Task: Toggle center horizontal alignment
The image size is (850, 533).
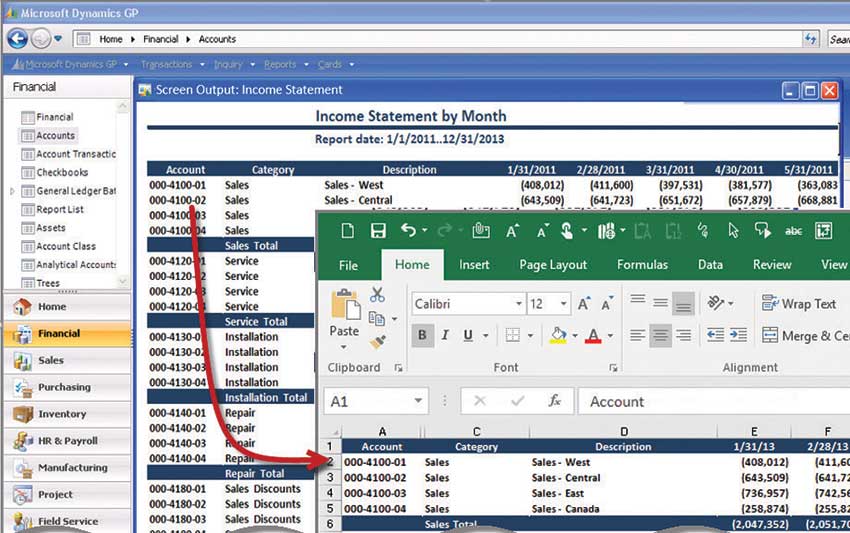Action: 660,336
